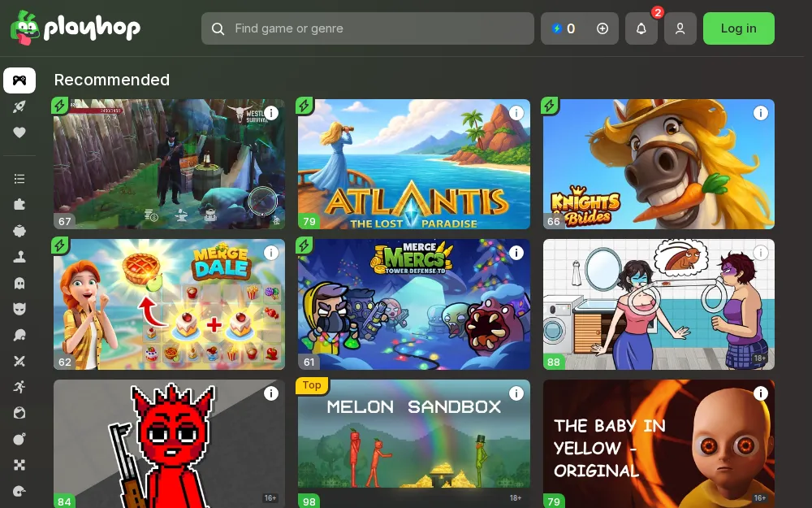Viewport: 812px width, 508px height.
Task: Click the lightning badge on Knights Brides card
Action: (549, 106)
